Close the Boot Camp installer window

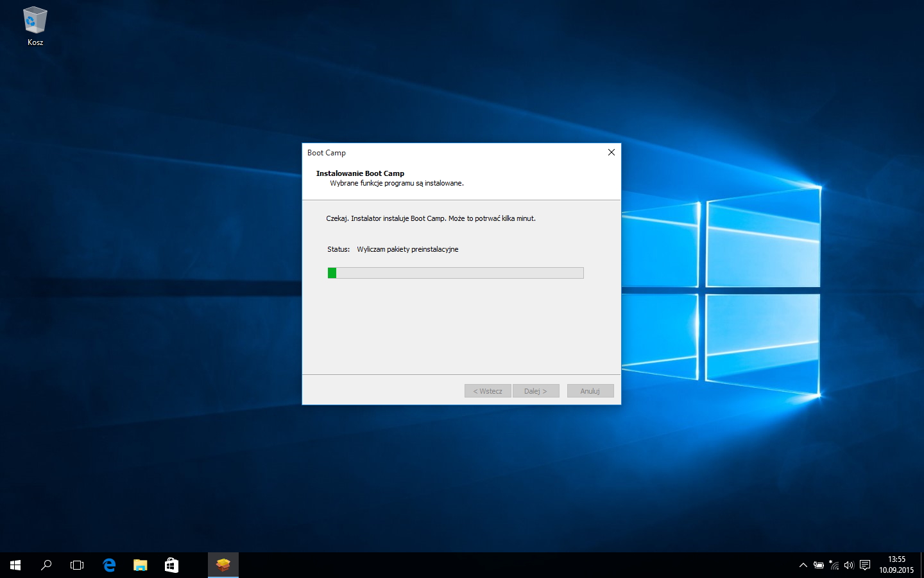pos(612,152)
